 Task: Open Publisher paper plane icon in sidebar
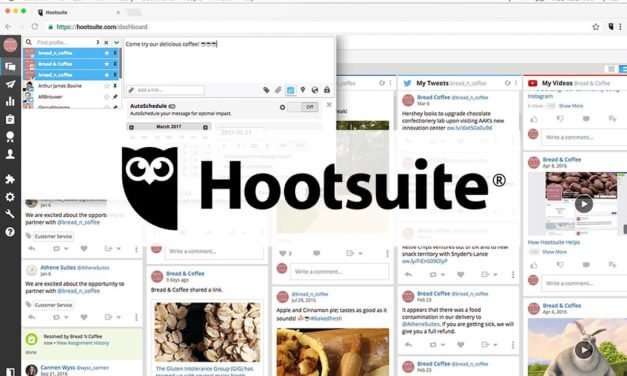(x=10, y=84)
